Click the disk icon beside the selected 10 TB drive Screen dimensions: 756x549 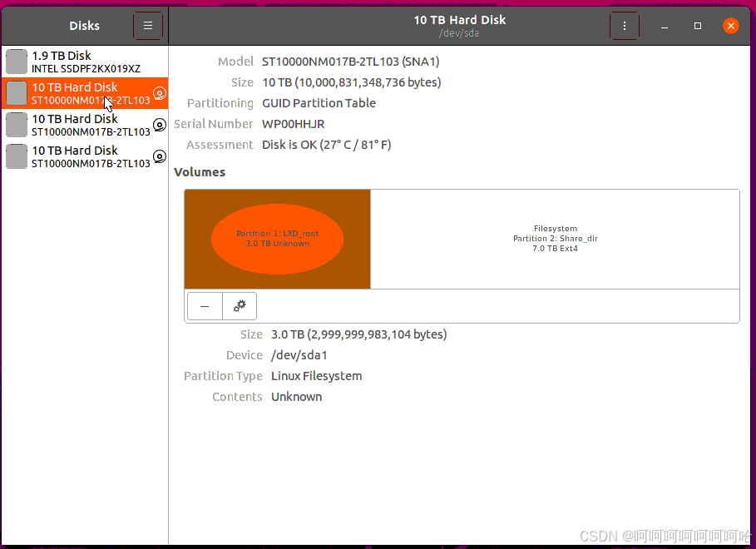tap(159, 93)
